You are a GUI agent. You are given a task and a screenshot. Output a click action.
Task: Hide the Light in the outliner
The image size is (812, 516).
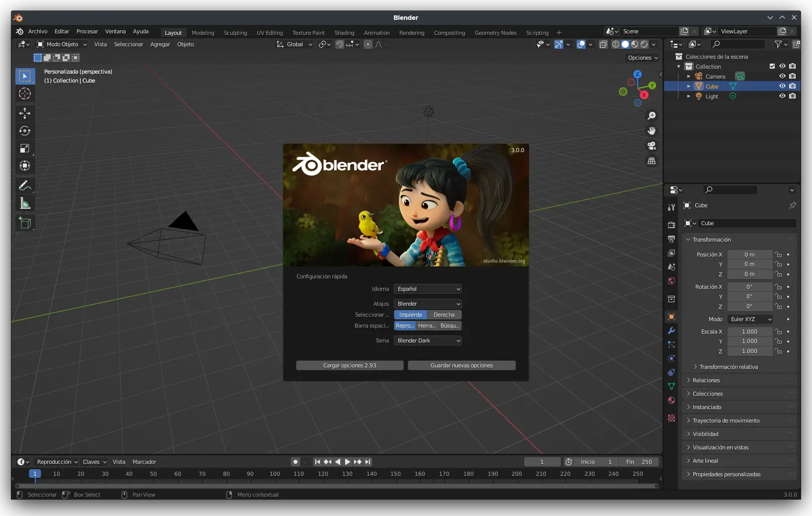click(x=782, y=96)
